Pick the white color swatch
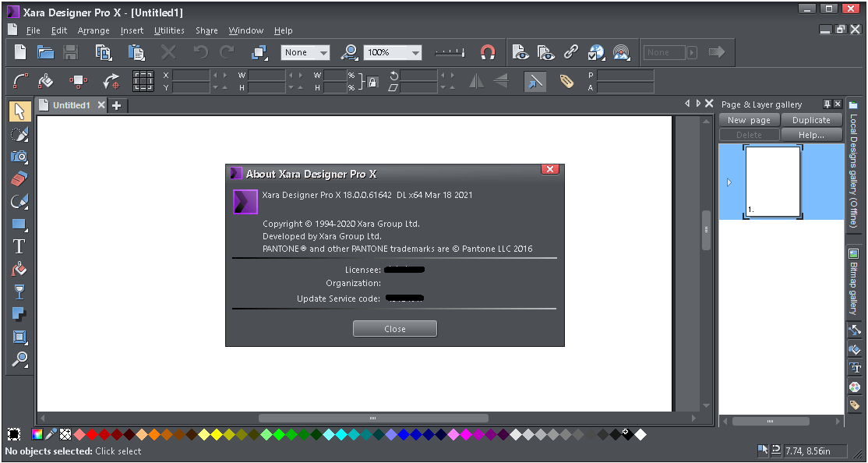The image size is (868, 463). (x=640, y=434)
